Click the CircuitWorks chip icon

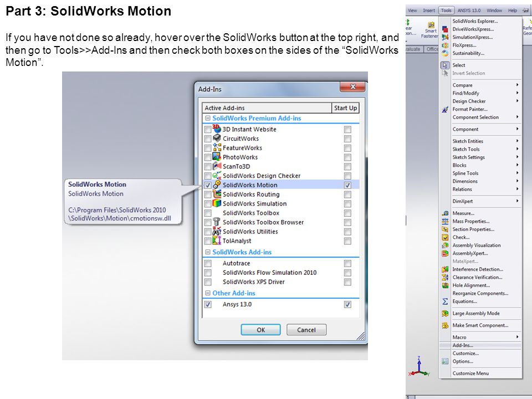click(217, 138)
